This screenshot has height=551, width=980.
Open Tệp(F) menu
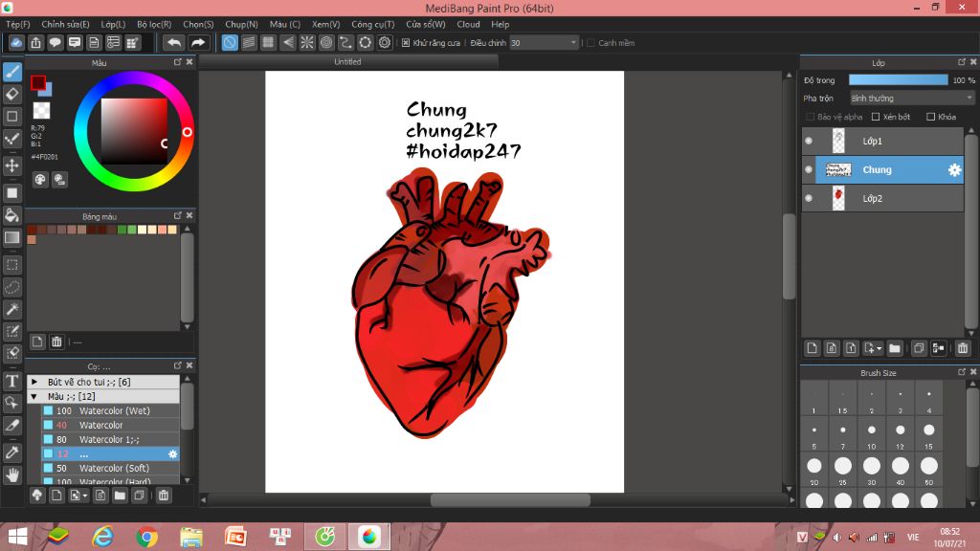(x=18, y=24)
